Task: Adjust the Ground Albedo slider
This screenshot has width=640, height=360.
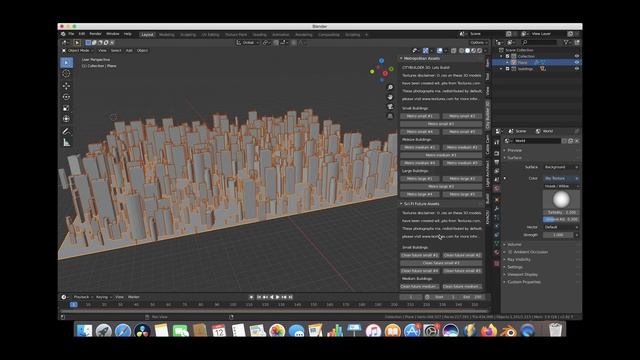Action: click(561, 219)
